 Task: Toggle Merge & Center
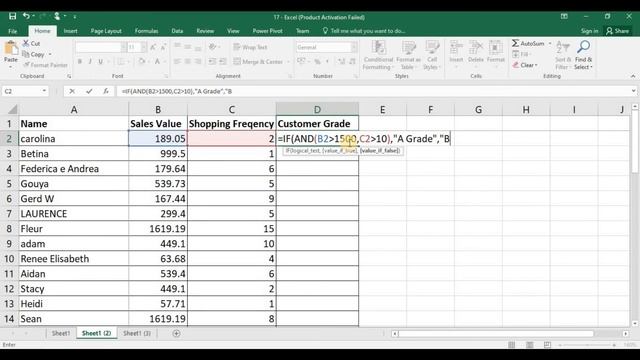258,62
